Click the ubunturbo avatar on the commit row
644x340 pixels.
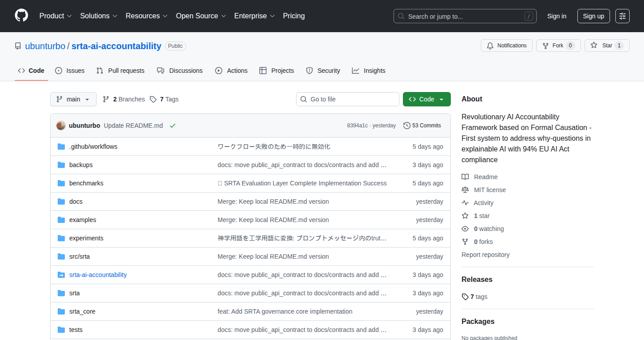[61, 126]
